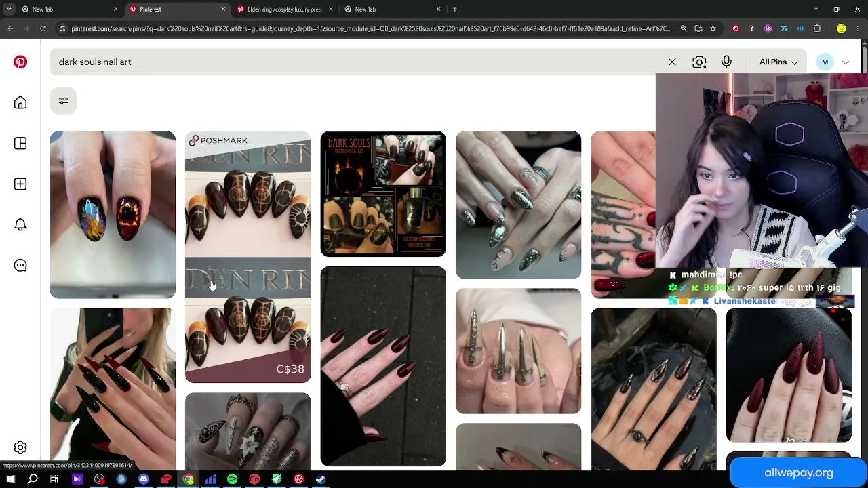Open the Dark Souls collage pin
This screenshot has width=868, height=488.
coord(383,194)
